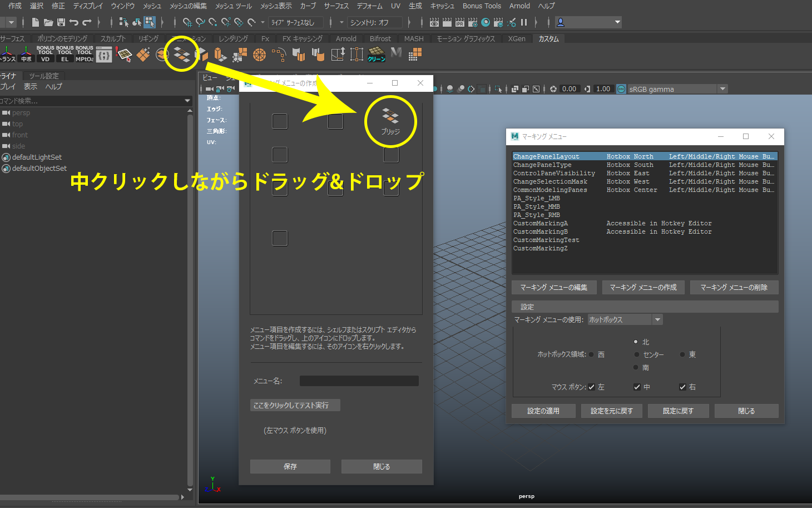Click Bonus Tool MPtOa shelf icon
Screen dimensions: 812x508
[84, 53]
